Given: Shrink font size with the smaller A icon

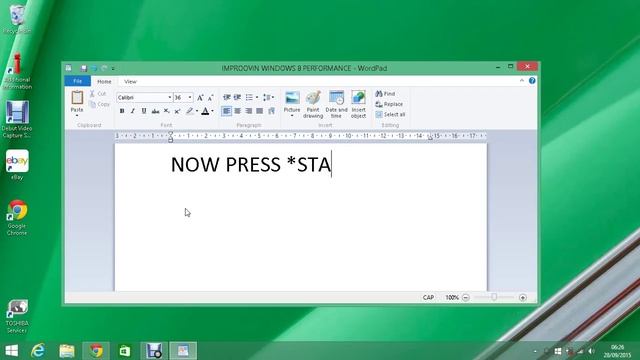Looking at the screenshot, I should [x=211, y=98].
